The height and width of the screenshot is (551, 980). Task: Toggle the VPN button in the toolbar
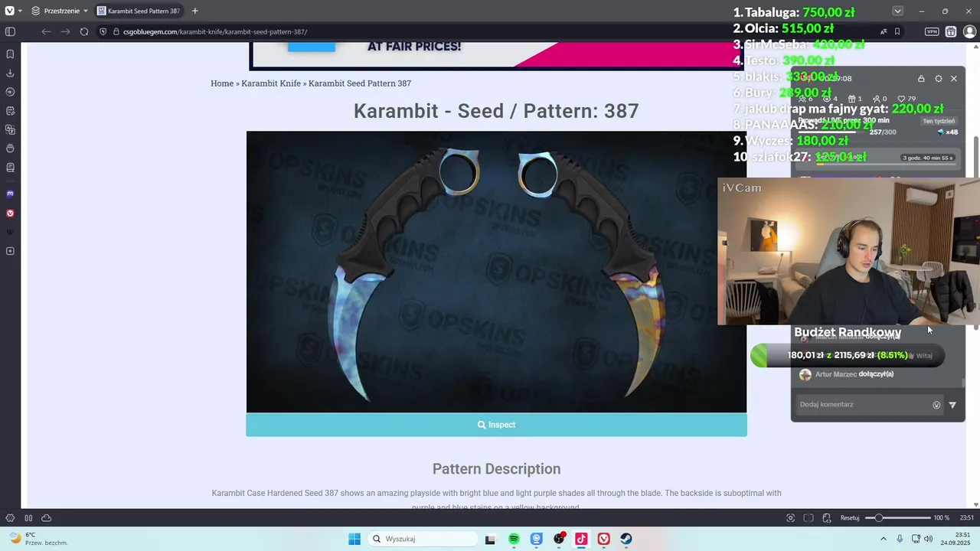[932, 31]
